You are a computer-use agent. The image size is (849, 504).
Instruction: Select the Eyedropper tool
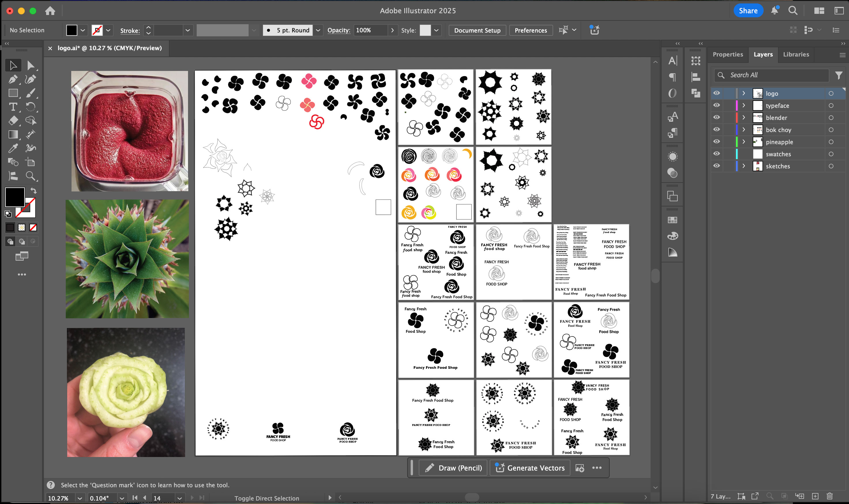coord(13,148)
